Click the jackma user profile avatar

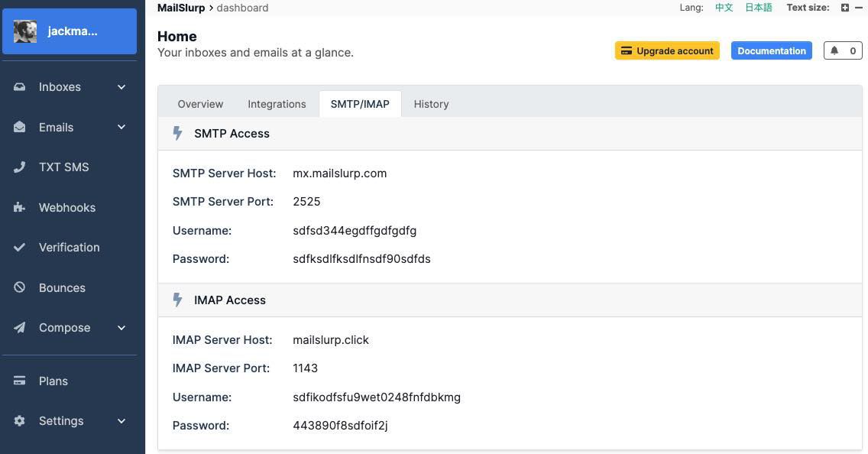tap(25, 31)
